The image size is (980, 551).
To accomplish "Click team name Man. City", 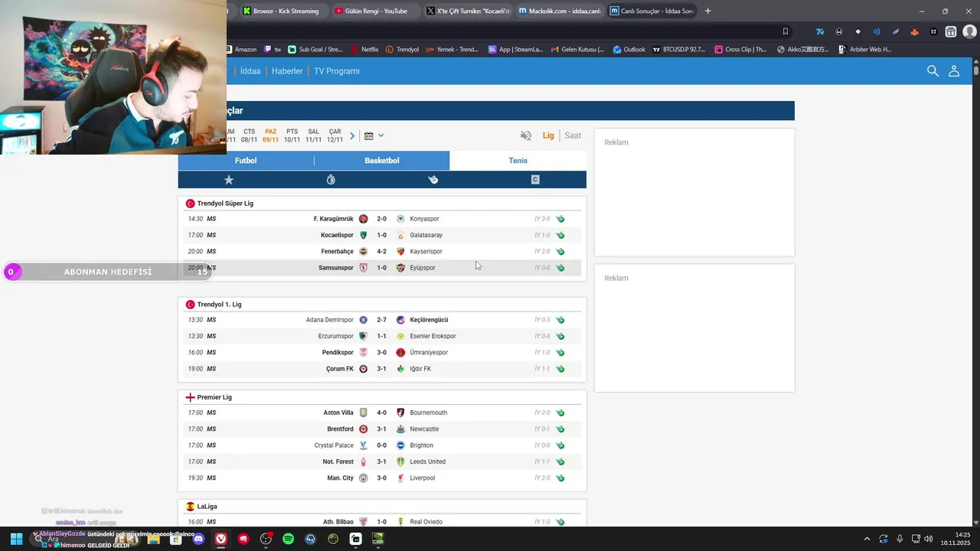I will [340, 478].
